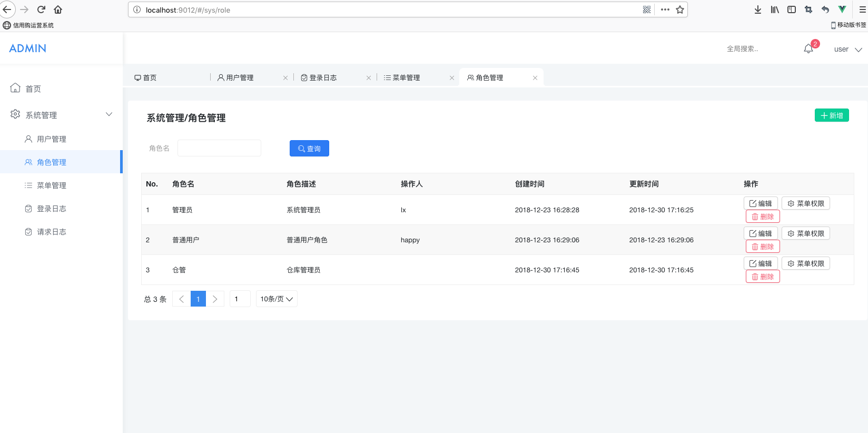Click the 创建时间 column header
Viewport: 868px width, 433px height.
point(530,184)
